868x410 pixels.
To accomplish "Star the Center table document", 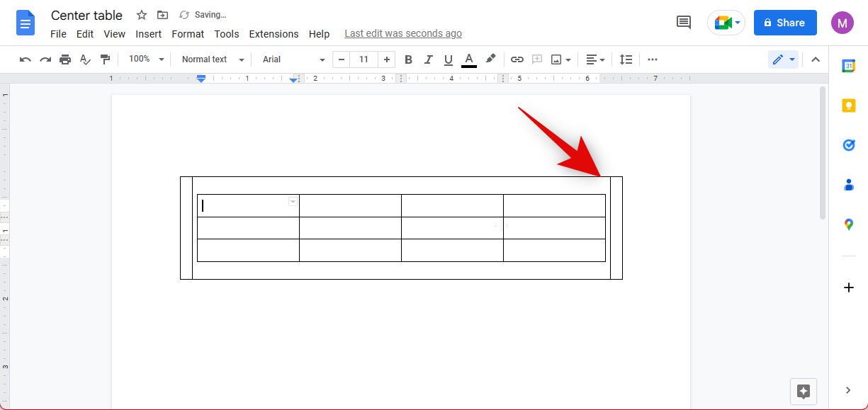I will 142,16.
